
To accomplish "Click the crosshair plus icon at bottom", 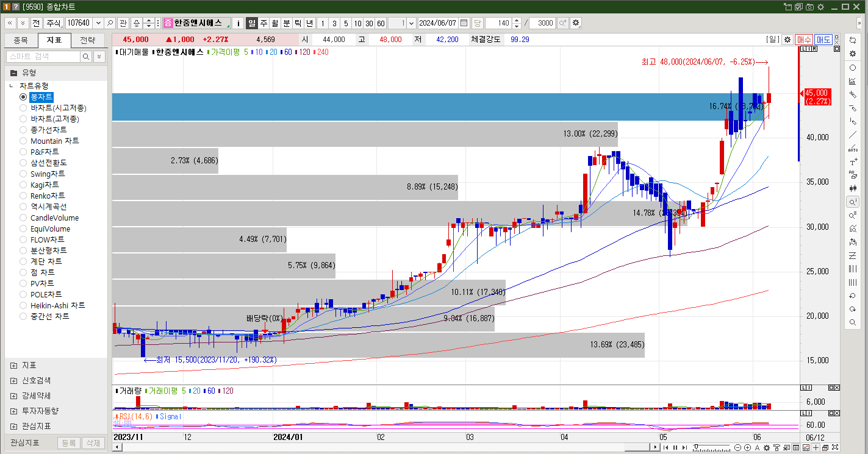I will (816, 448).
